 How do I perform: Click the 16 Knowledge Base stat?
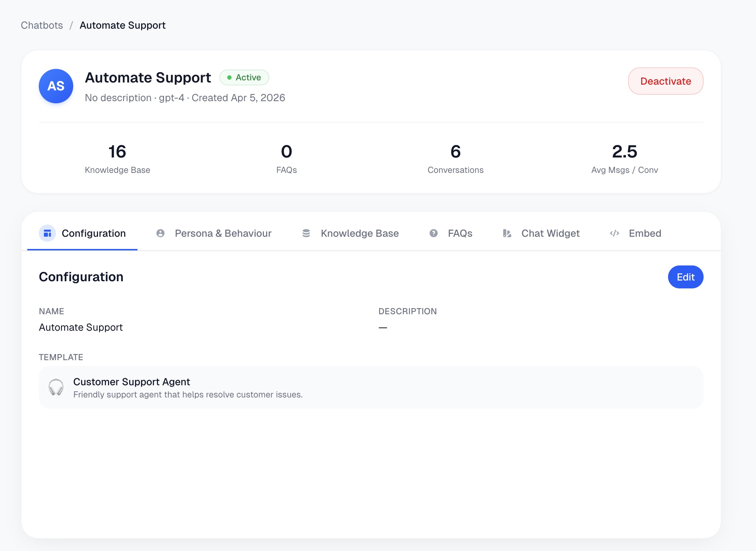tap(117, 158)
